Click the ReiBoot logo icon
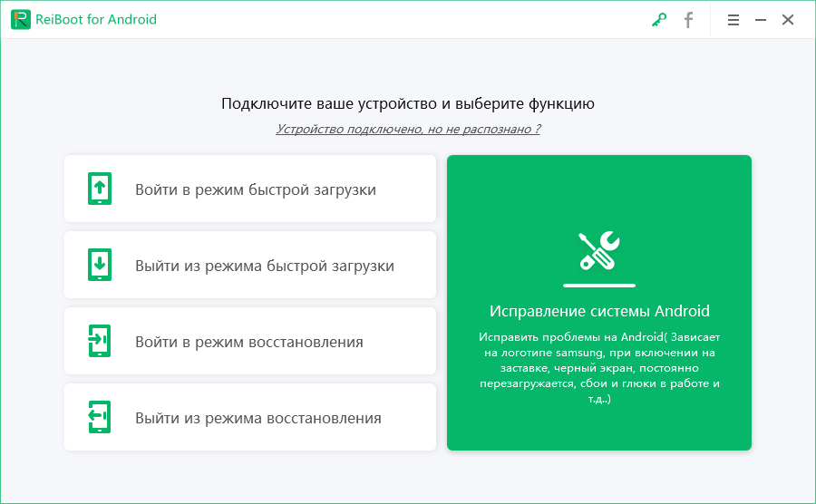Image resolution: width=816 pixels, height=504 pixels. [x=21, y=19]
